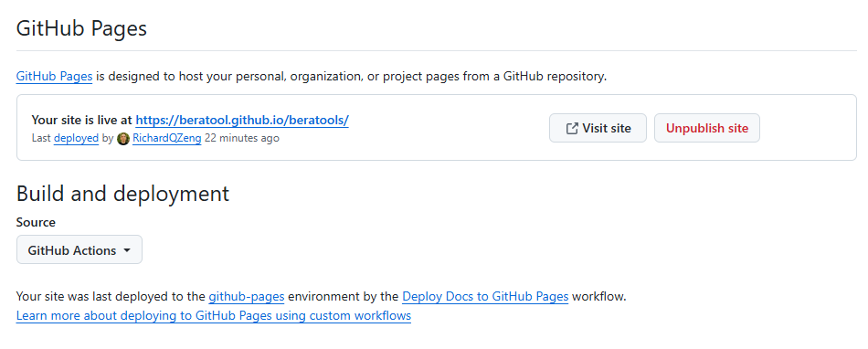Open Learn more about custom workflows link
This screenshot has width=868, height=349.
(x=214, y=316)
